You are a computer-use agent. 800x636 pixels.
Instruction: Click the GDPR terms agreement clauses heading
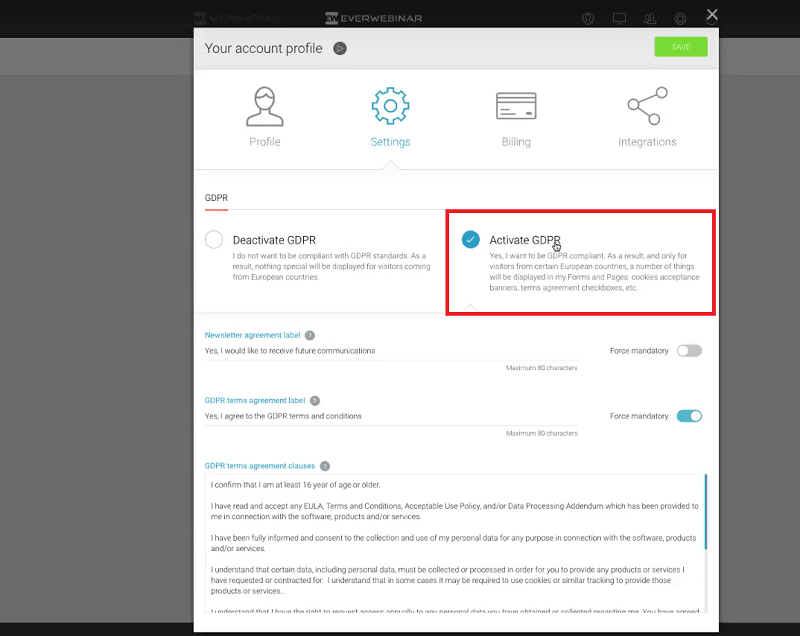tap(260, 466)
